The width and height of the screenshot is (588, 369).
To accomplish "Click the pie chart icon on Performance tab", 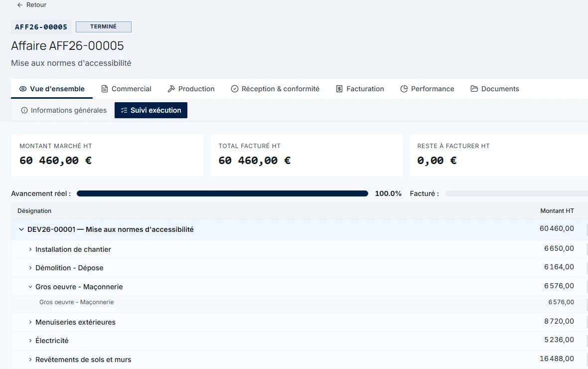I will [404, 89].
